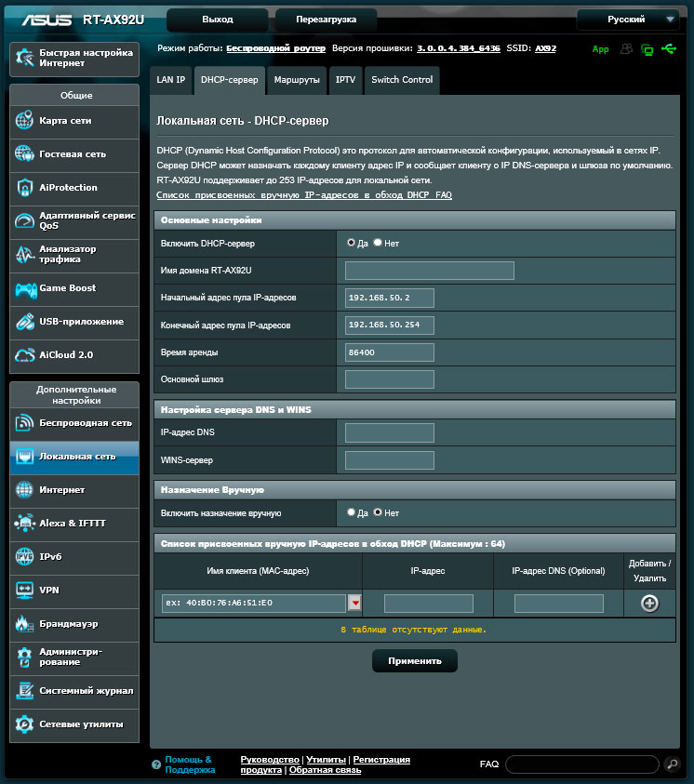This screenshot has height=784, width=694.
Task: Select Да for Включить DHCP-сервер
Action: (x=351, y=243)
